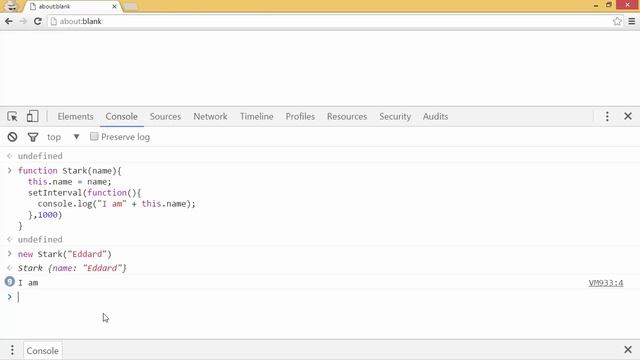Open a new tab button

131,7
